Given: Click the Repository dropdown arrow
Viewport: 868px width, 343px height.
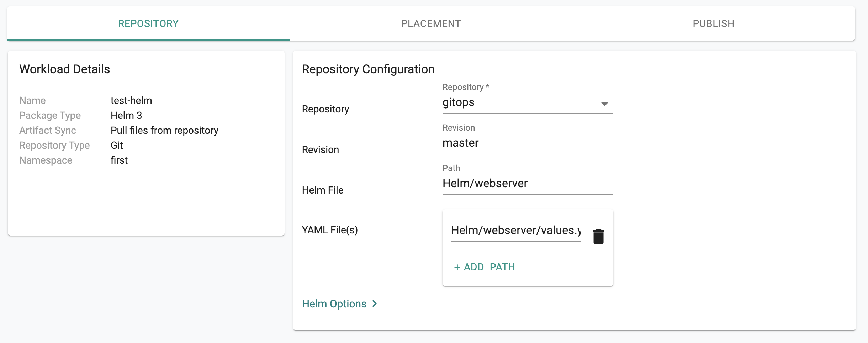Looking at the screenshot, I should (x=604, y=104).
